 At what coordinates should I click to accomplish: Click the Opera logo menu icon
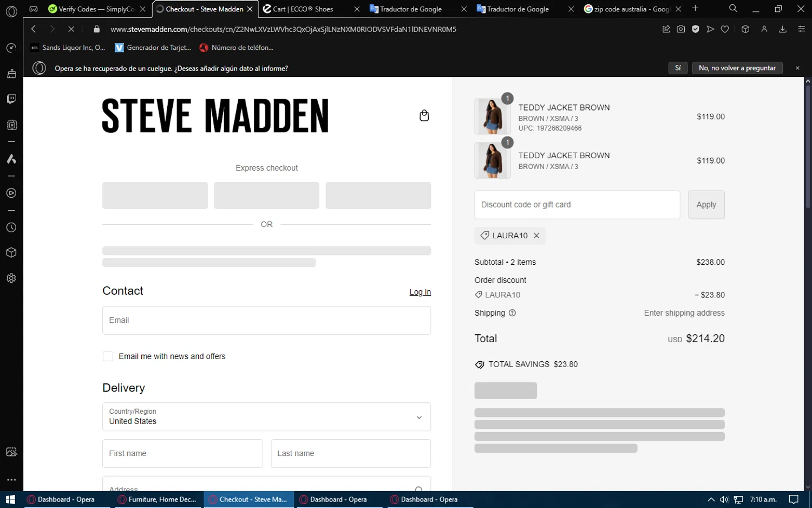[11, 11]
